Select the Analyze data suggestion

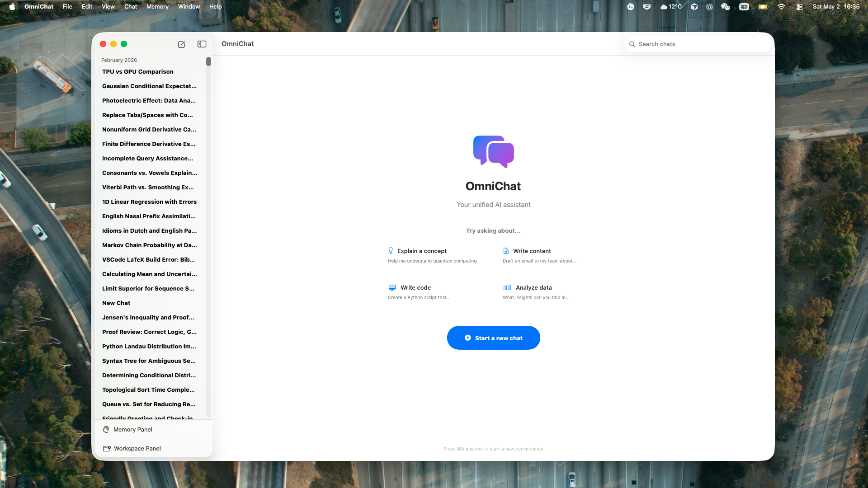pos(536,292)
